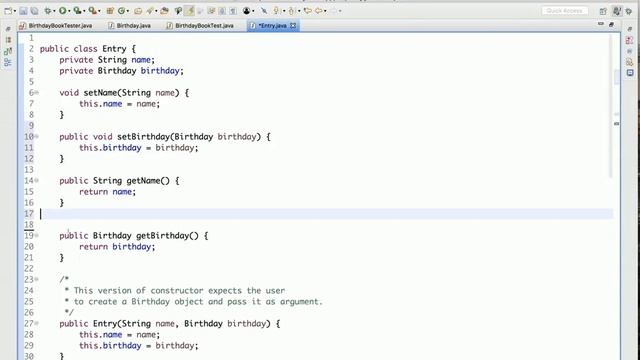Open the Run configurations dropdown arrow
The width and height of the screenshot is (640, 360).
(x=69, y=11)
